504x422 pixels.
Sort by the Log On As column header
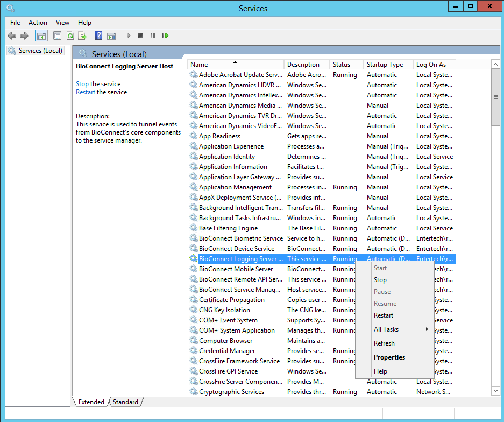pos(435,65)
